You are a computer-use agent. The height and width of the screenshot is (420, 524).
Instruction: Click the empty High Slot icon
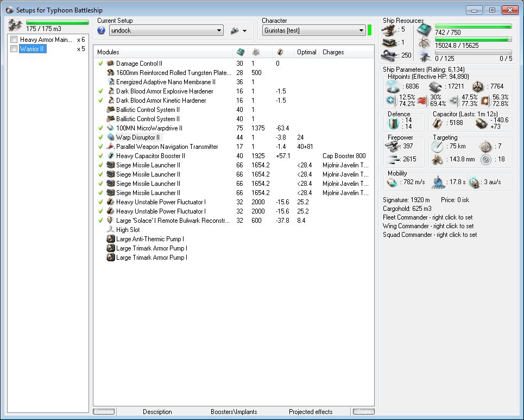pyautogui.click(x=110, y=230)
